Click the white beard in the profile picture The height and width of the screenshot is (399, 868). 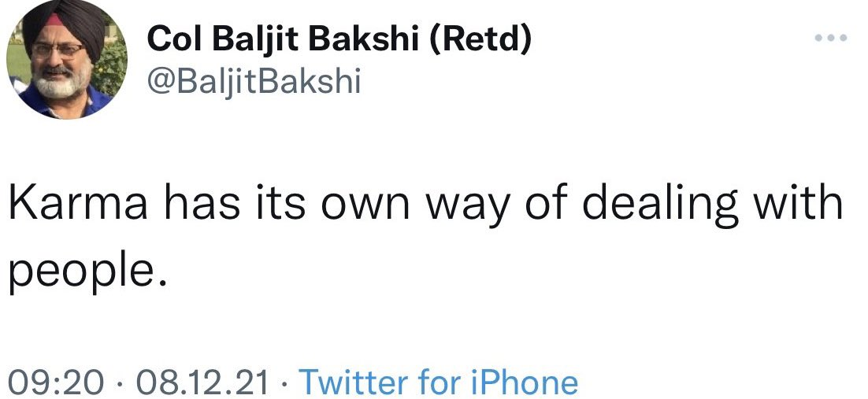click(x=57, y=85)
